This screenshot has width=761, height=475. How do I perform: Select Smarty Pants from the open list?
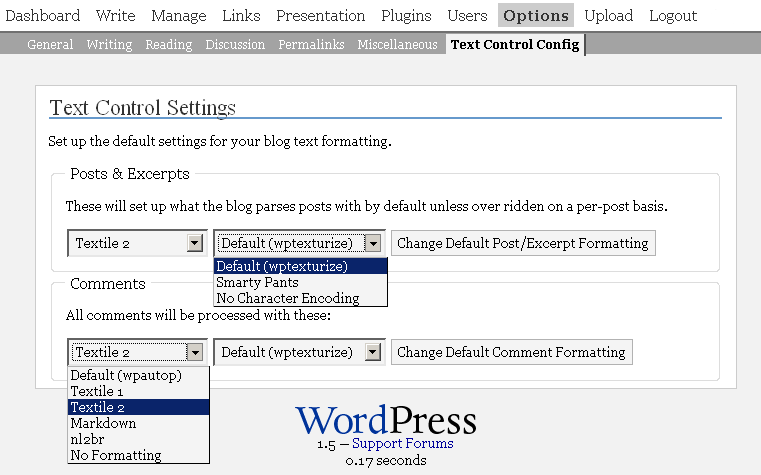point(257,282)
